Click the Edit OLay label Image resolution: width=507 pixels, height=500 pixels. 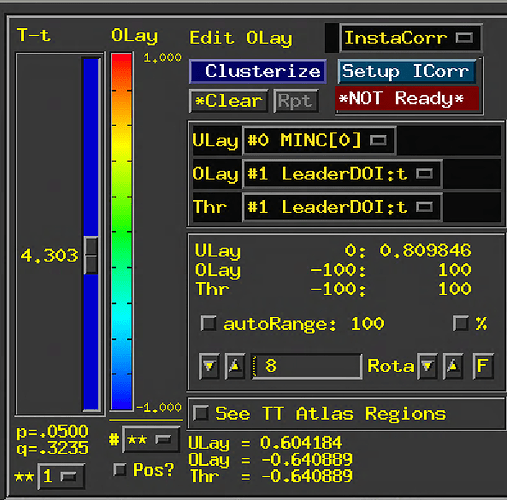coord(241,39)
